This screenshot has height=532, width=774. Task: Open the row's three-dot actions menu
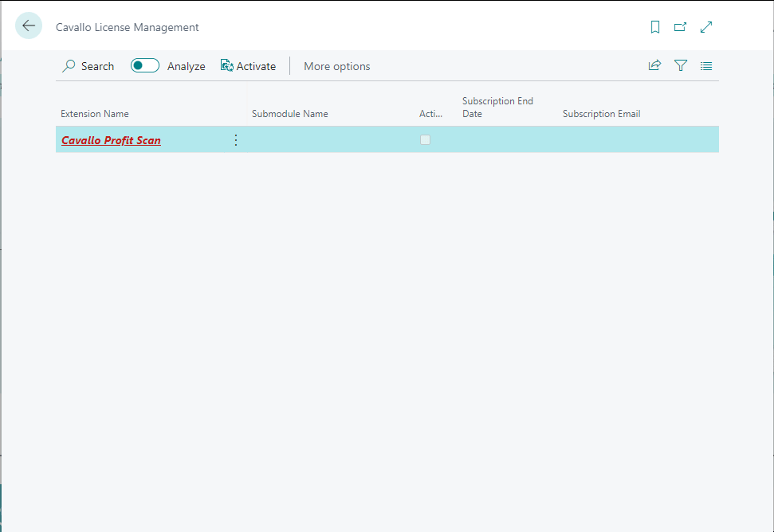click(235, 140)
